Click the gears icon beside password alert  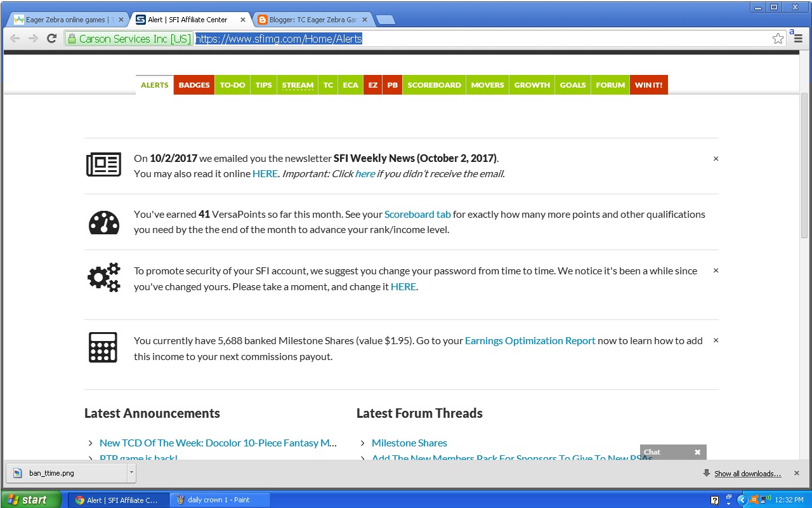pos(103,277)
